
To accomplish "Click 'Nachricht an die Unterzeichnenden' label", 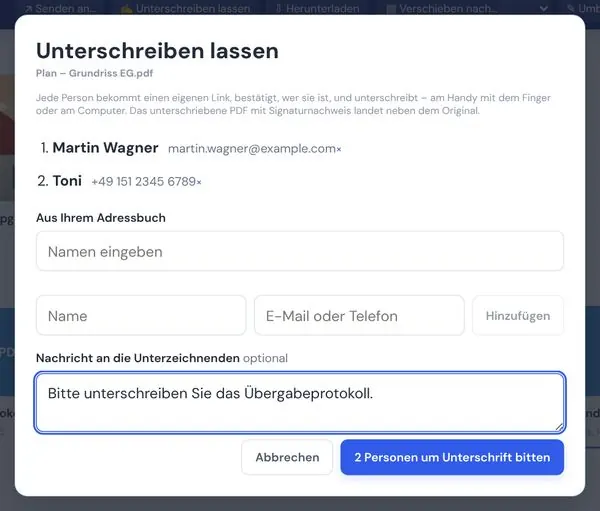I will coord(138,358).
